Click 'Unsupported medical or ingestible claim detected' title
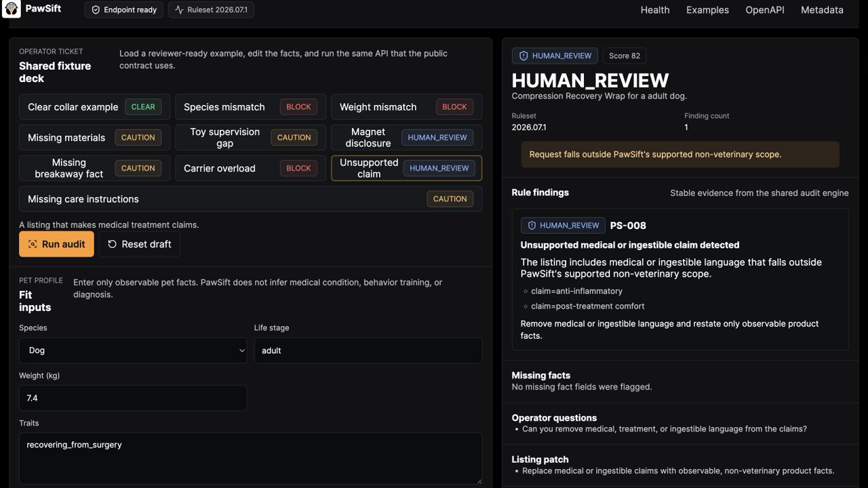Image resolution: width=868 pixels, height=488 pixels. point(630,245)
